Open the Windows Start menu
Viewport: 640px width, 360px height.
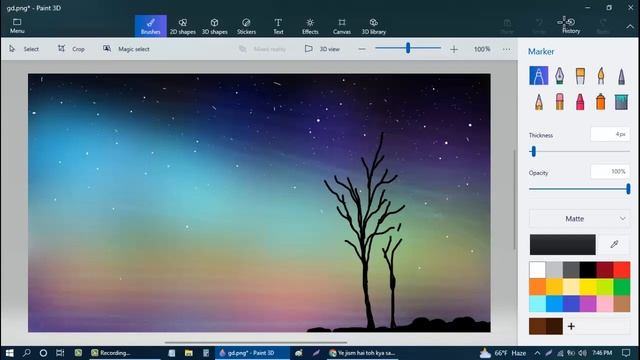click(x=9, y=353)
